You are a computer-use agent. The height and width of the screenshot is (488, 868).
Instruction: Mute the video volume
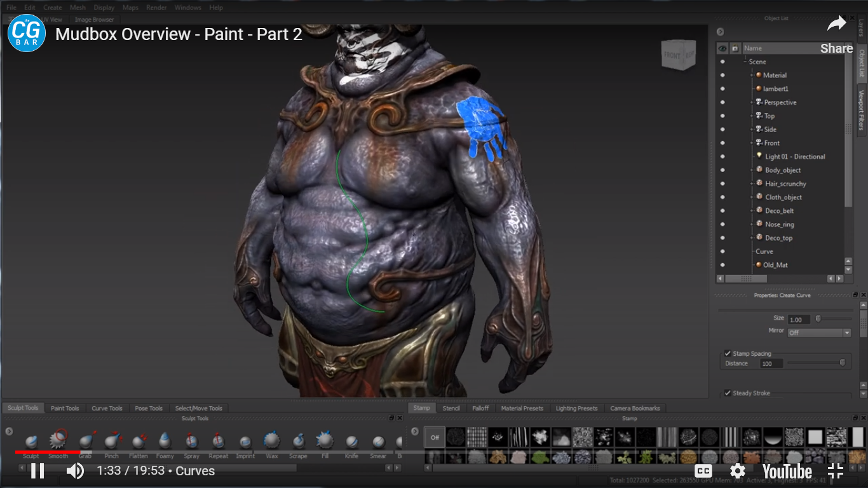coord(76,471)
